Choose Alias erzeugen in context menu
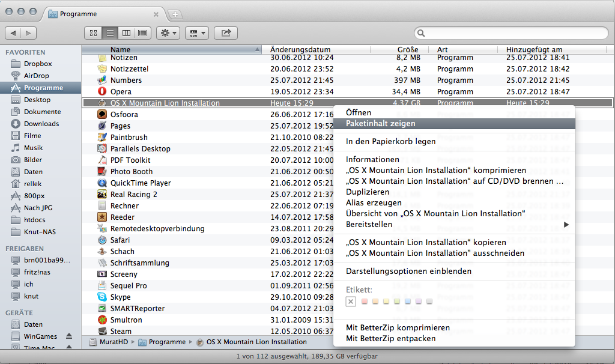615x364 pixels. click(x=454, y=203)
